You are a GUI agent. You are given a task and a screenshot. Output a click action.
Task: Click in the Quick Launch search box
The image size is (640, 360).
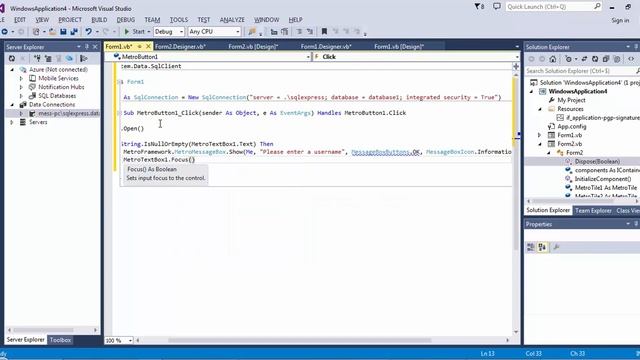point(553,7)
